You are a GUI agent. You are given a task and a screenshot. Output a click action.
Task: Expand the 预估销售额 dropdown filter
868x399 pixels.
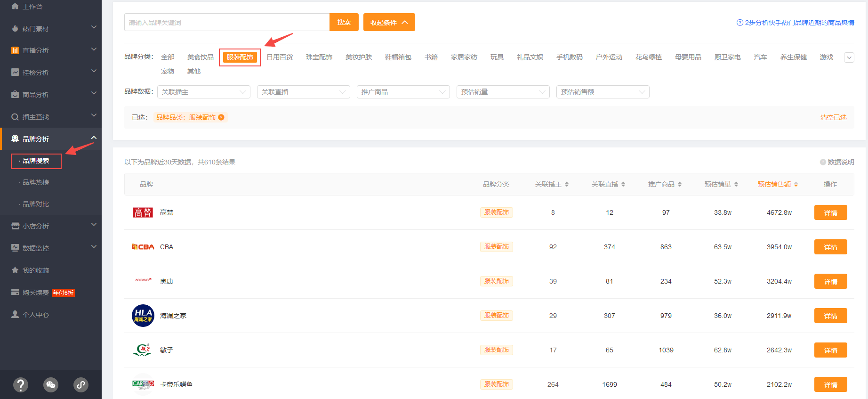pyautogui.click(x=603, y=92)
